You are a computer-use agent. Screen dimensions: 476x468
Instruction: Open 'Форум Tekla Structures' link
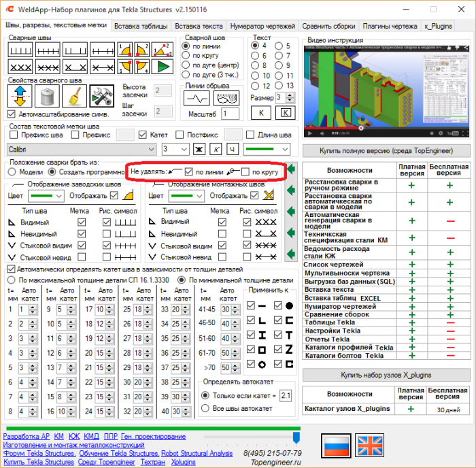click(x=39, y=453)
